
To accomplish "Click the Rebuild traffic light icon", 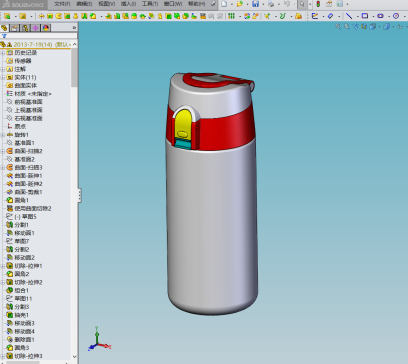I will point(318,4).
